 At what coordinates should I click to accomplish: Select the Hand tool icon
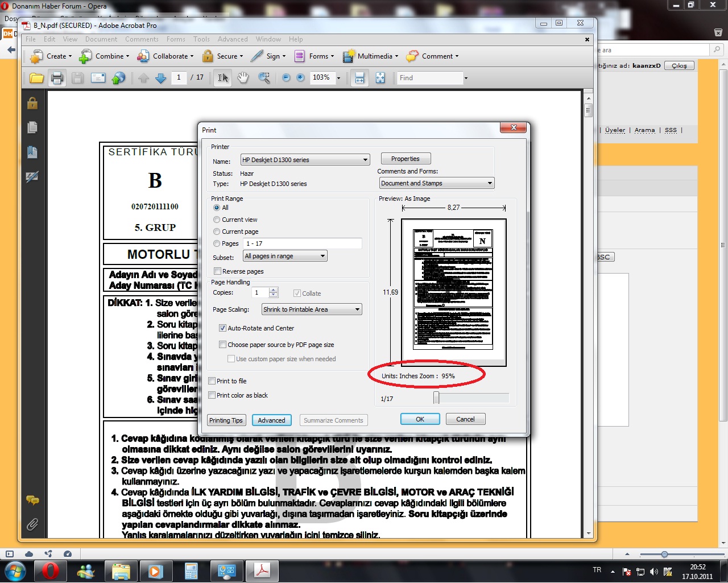click(x=243, y=78)
